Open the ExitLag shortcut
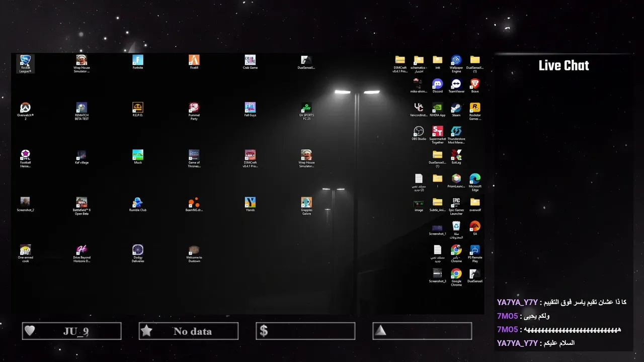The height and width of the screenshot is (362, 644). (x=456, y=157)
